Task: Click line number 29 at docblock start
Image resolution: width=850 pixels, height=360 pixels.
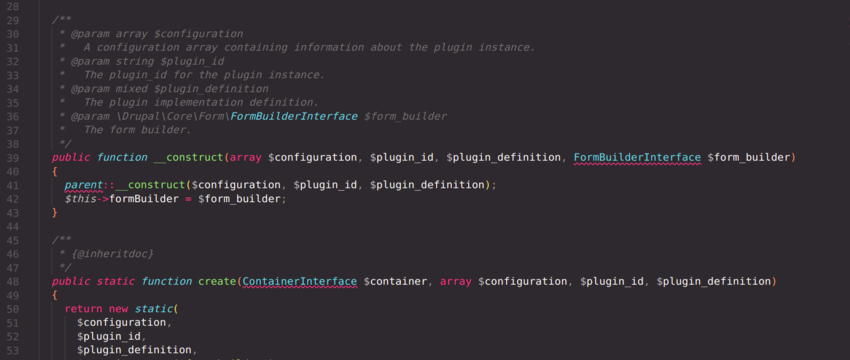Action: (x=12, y=20)
